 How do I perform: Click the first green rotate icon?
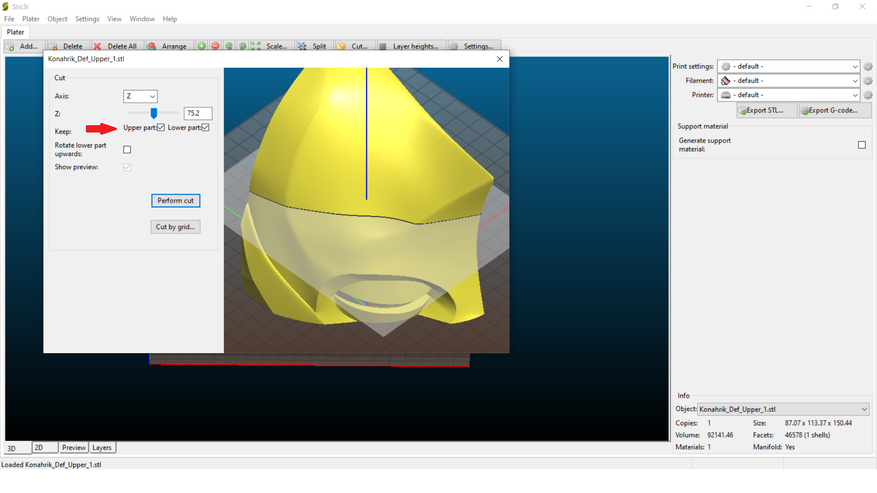pos(229,46)
